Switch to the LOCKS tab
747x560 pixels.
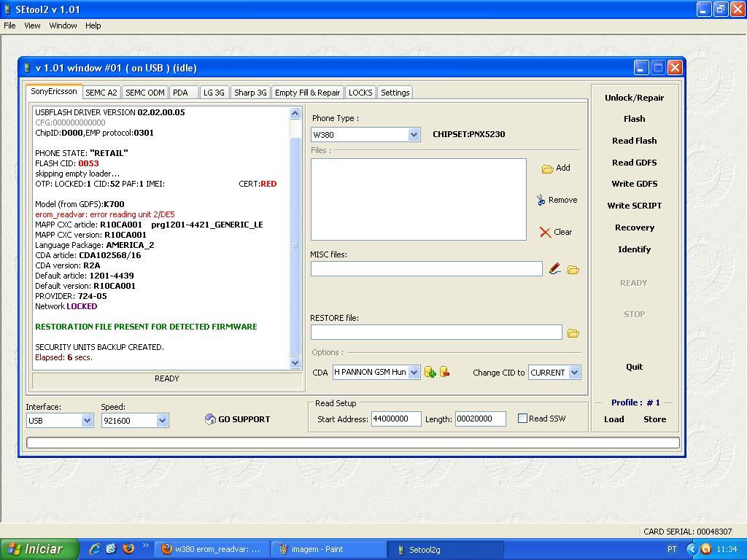[x=360, y=93]
